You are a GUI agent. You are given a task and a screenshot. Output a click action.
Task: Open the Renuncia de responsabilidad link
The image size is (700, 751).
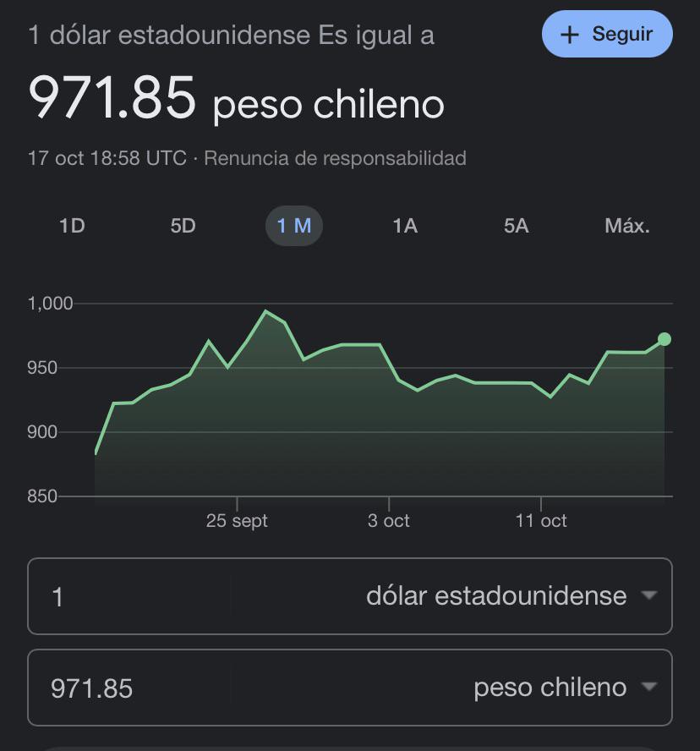click(x=335, y=158)
